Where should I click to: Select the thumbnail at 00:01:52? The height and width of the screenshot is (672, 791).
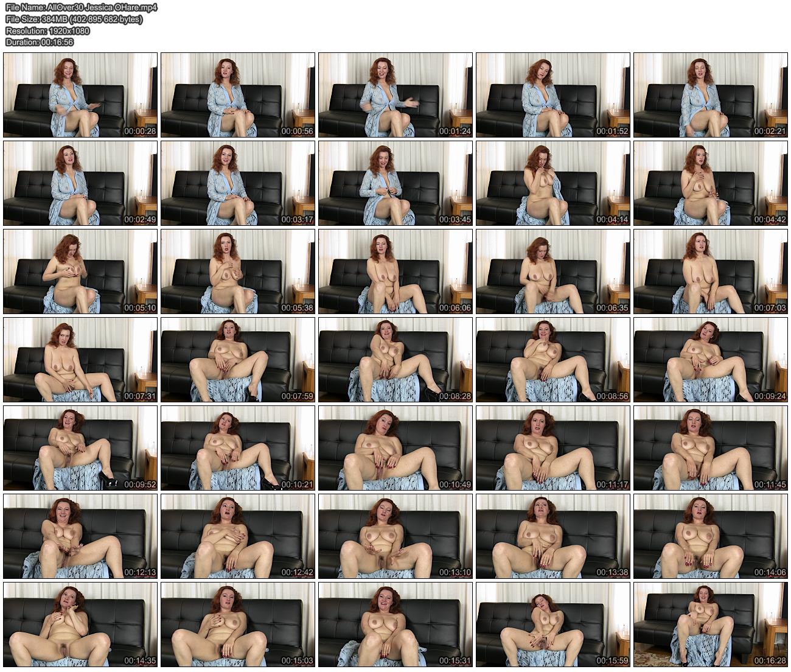(553, 96)
